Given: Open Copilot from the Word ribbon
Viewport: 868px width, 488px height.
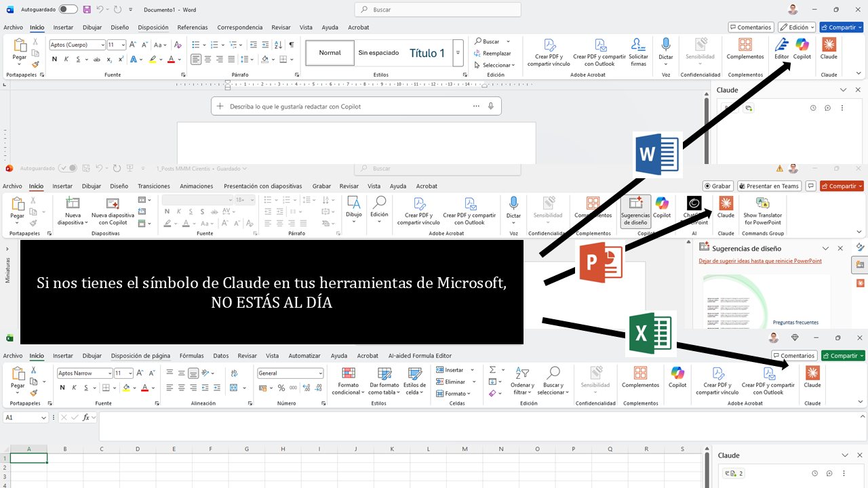Looking at the screenshot, I should tap(802, 49).
